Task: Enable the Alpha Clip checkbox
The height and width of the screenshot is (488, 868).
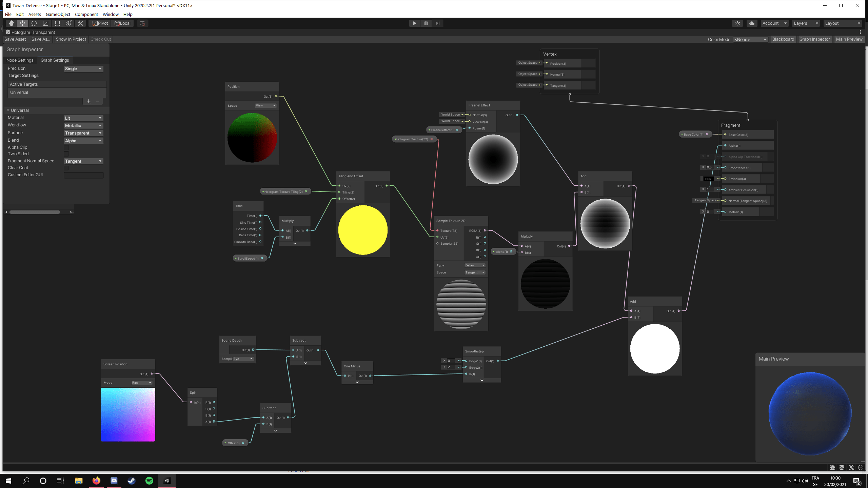Action: (x=66, y=147)
